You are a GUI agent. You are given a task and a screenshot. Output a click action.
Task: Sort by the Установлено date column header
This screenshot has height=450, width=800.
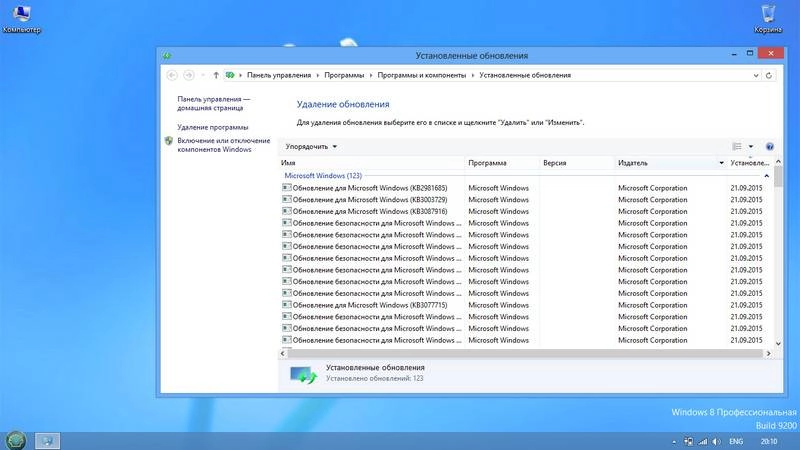click(x=750, y=163)
